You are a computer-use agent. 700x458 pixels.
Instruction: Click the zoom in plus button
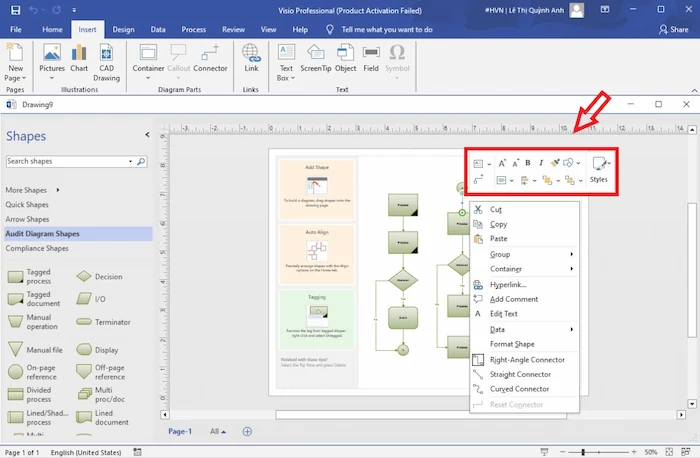(634, 452)
